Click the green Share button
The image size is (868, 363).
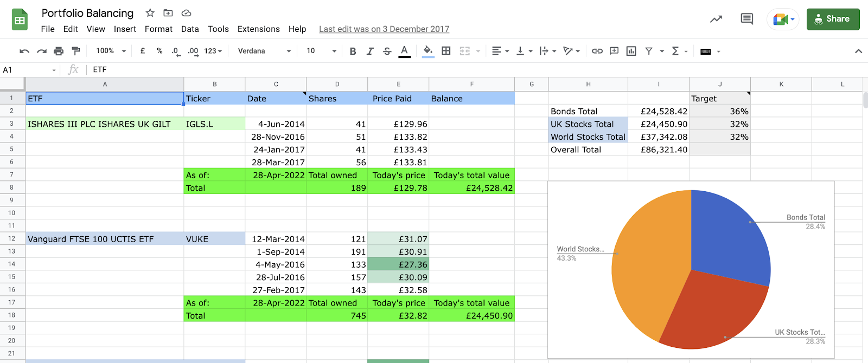tap(833, 19)
